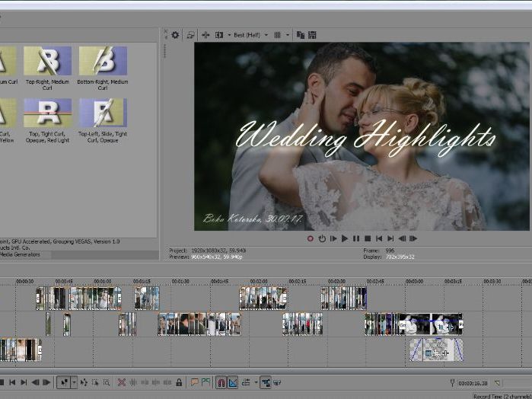The width and height of the screenshot is (532, 399).
Task: Stop playback in preview transport
Action: pyautogui.click(x=368, y=239)
